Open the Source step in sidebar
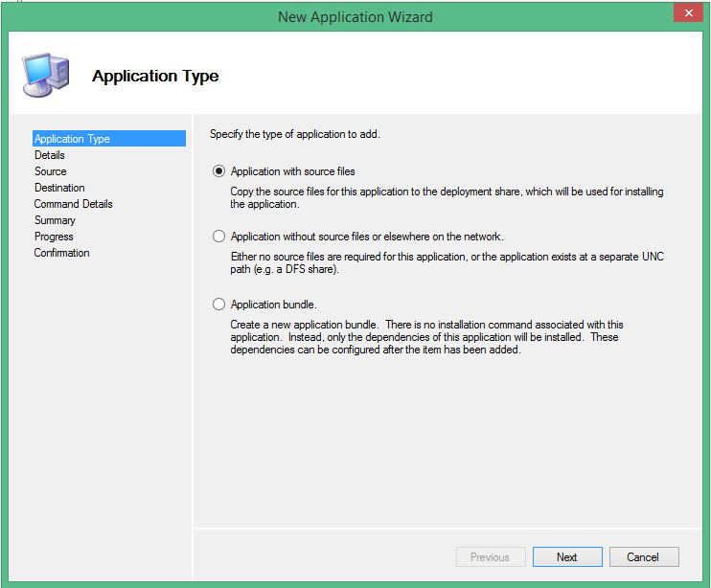The width and height of the screenshot is (711, 588). 51,171
